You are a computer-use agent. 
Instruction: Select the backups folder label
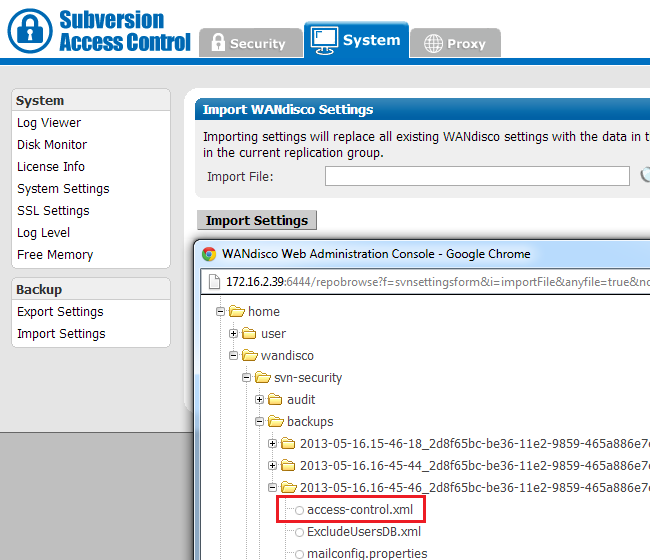[310, 421]
